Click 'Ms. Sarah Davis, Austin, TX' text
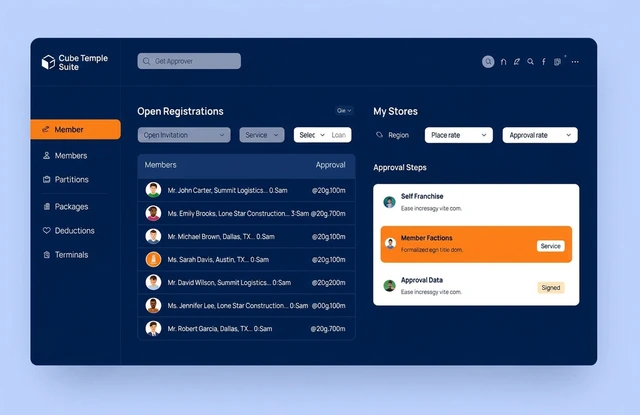This screenshot has height=415, width=640. pyautogui.click(x=206, y=260)
